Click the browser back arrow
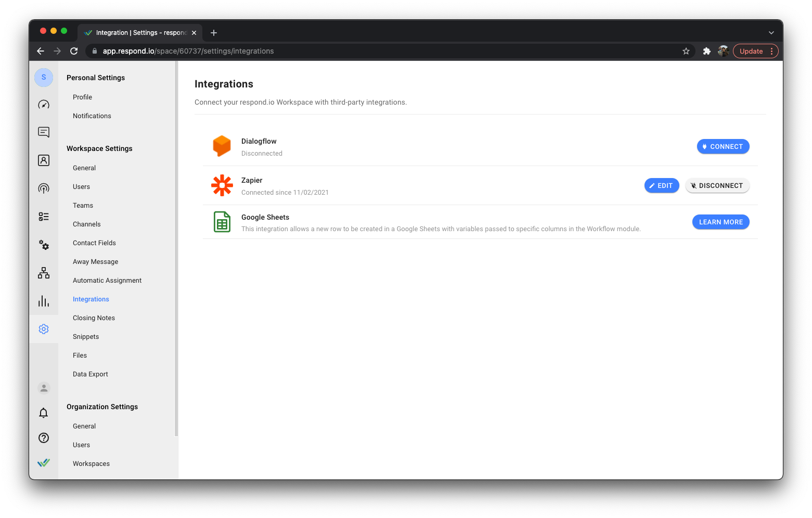The image size is (812, 518). (41, 51)
